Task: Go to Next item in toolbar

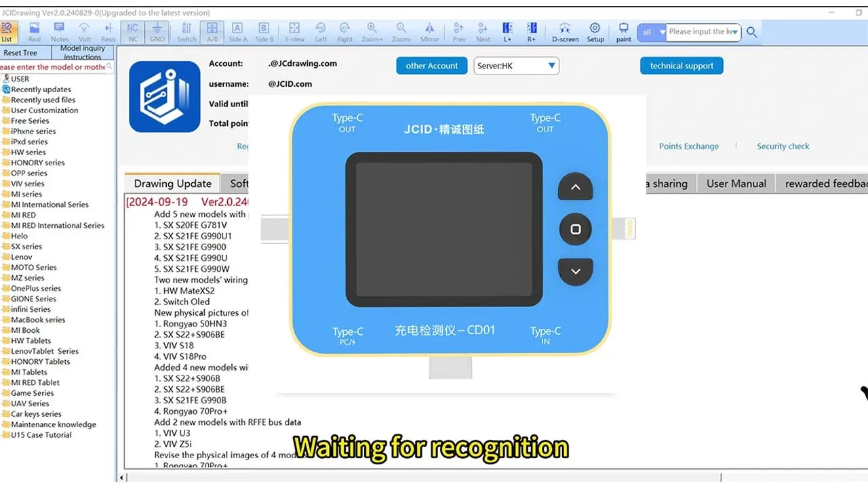Action: pos(483,32)
